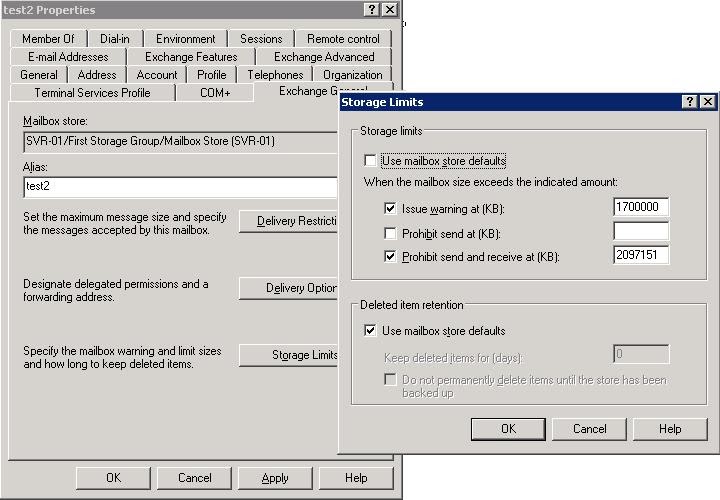Viewport: 720px width, 500px height.
Task: Select the Exchange Advanced tab
Action: pos(324,57)
